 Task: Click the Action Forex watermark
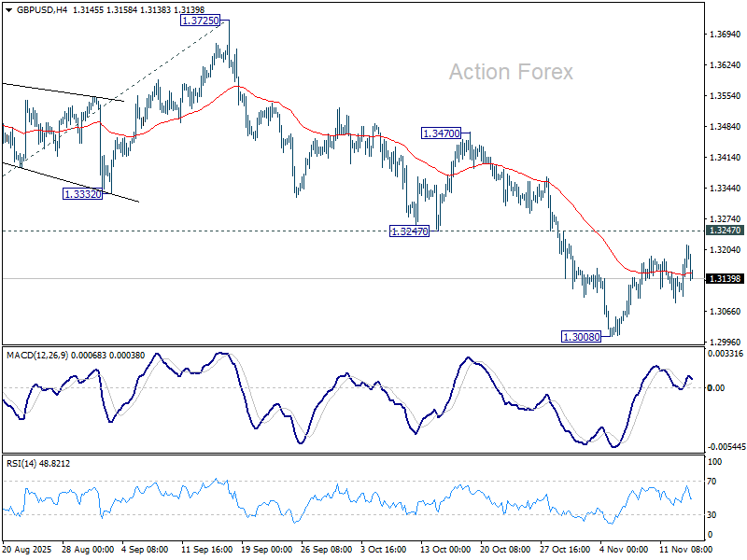tap(511, 72)
